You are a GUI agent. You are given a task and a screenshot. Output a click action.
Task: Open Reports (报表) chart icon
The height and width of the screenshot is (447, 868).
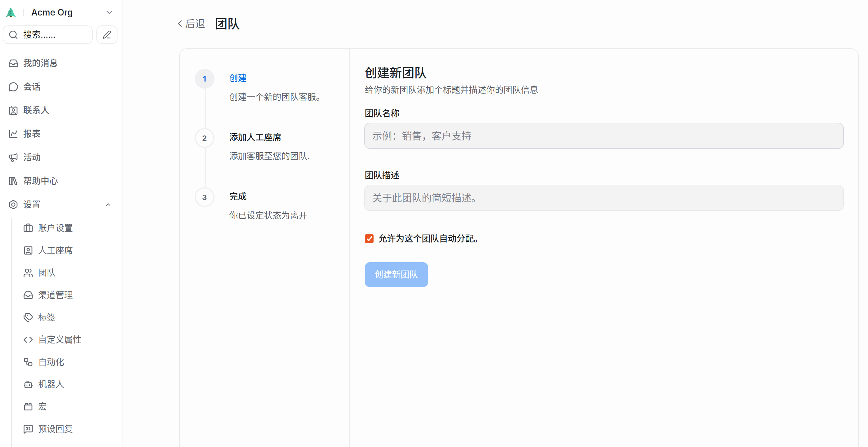click(x=13, y=134)
